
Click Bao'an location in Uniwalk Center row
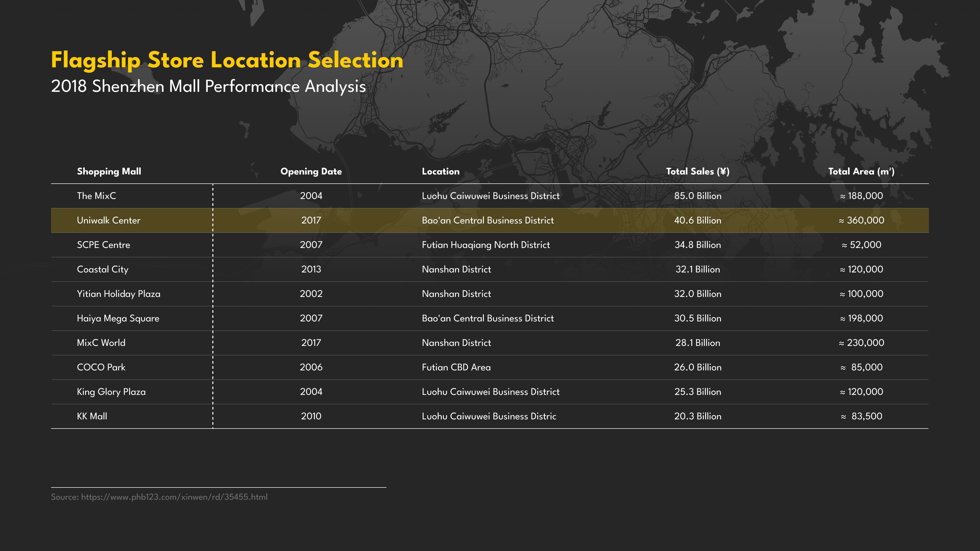click(488, 220)
